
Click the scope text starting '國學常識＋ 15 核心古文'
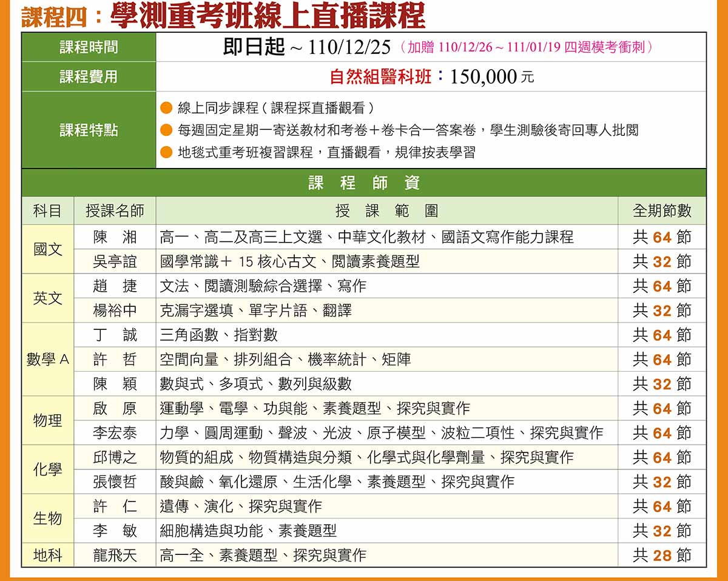tap(289, 262)
